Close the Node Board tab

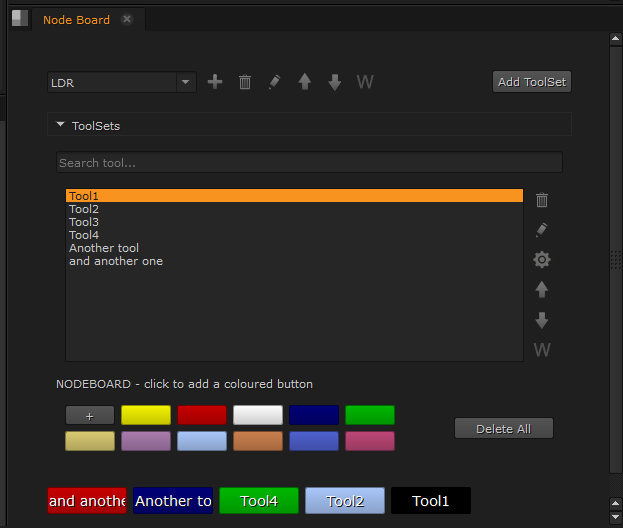click(x=127, y=20)
